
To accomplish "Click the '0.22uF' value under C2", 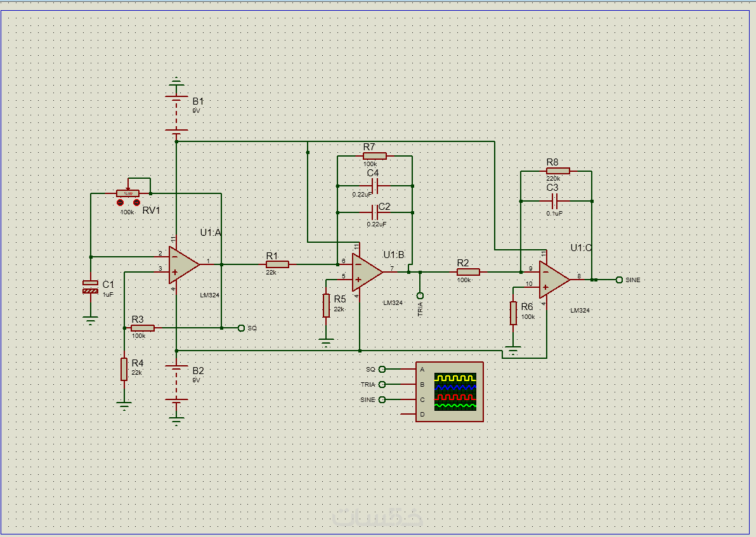I will click(x=377, y=224).
